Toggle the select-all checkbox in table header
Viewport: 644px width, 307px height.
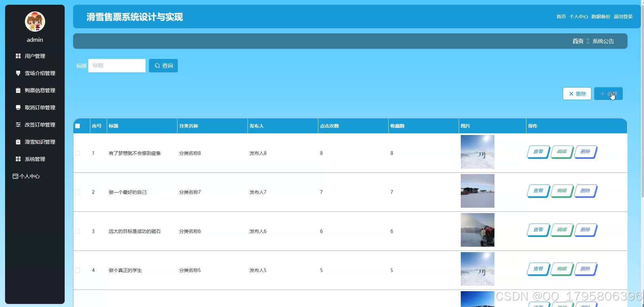pyautogui.click(x=77, y=126)
